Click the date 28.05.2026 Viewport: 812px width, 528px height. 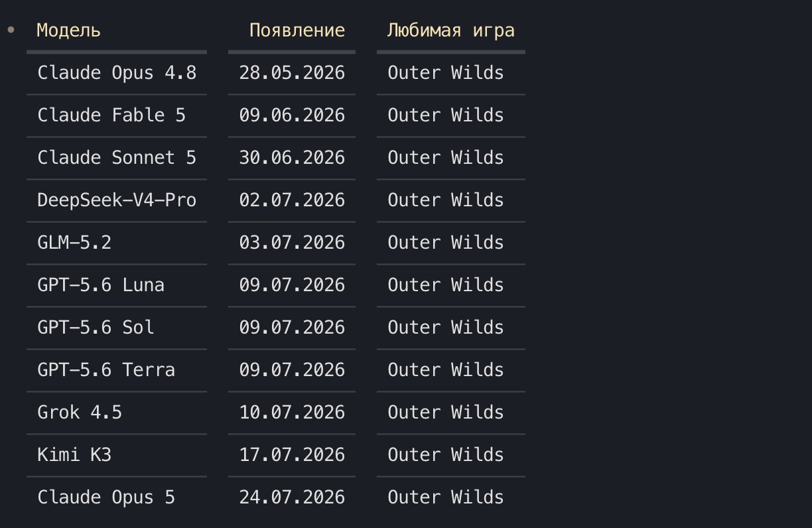(x=292, y=73)
